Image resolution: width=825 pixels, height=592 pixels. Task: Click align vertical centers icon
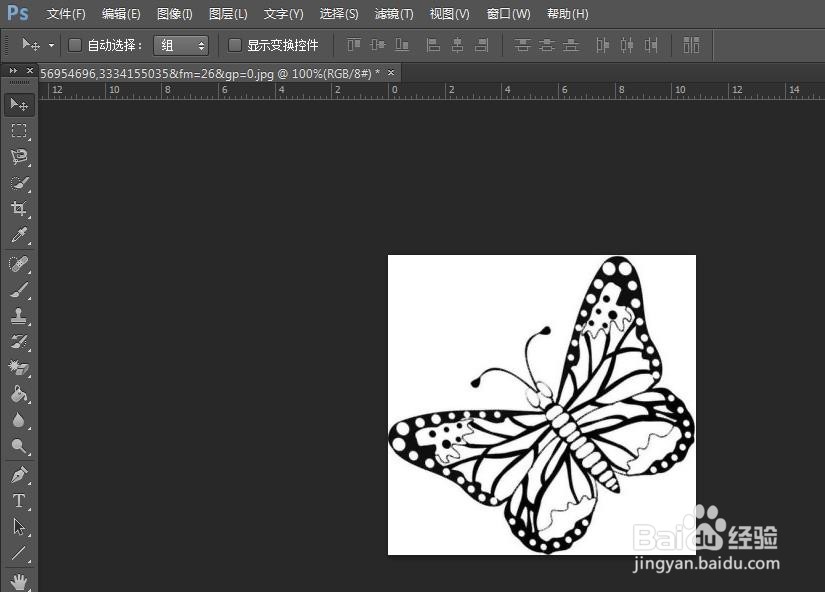pyautogui.click(x=378, y=45)
